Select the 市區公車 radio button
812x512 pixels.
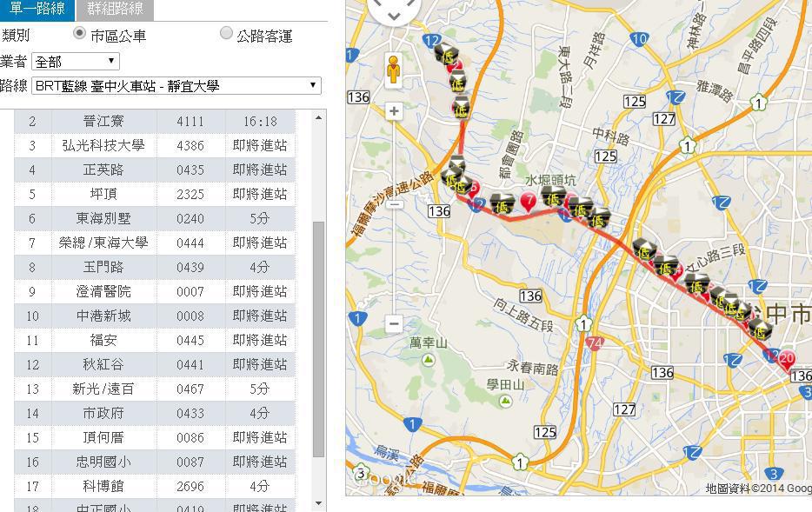click(79, 34)
